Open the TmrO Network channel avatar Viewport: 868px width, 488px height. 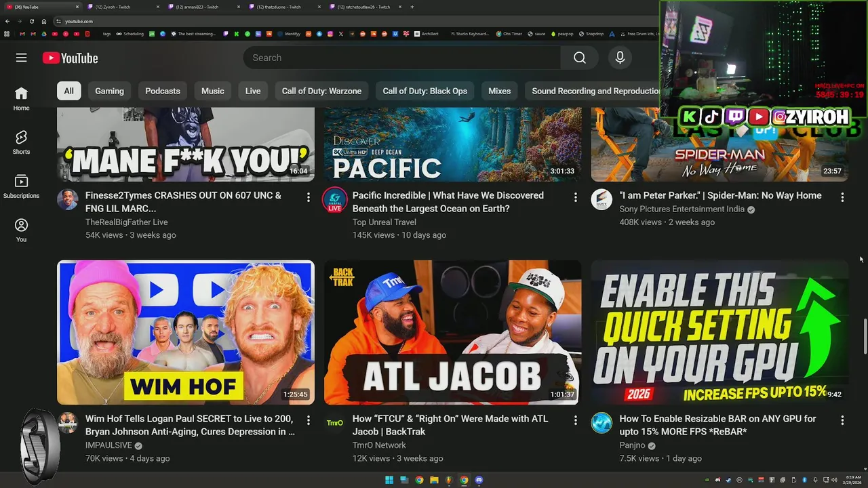(x=334, y=423)
